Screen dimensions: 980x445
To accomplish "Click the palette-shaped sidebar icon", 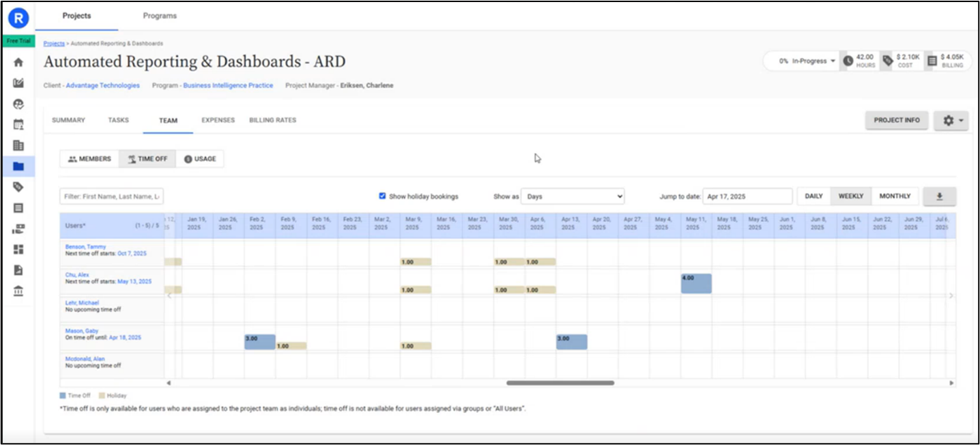I will coord(18,104).
